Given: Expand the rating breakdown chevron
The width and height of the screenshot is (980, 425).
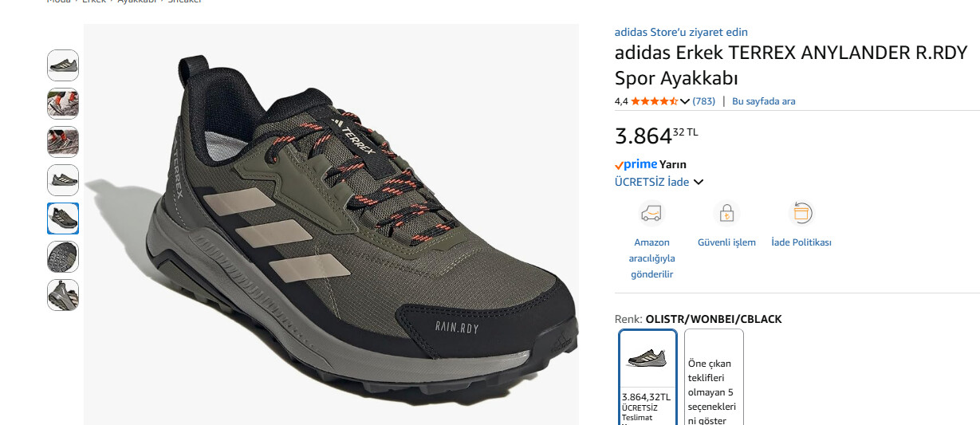Looking at the screenshot, I should (684, 101).
